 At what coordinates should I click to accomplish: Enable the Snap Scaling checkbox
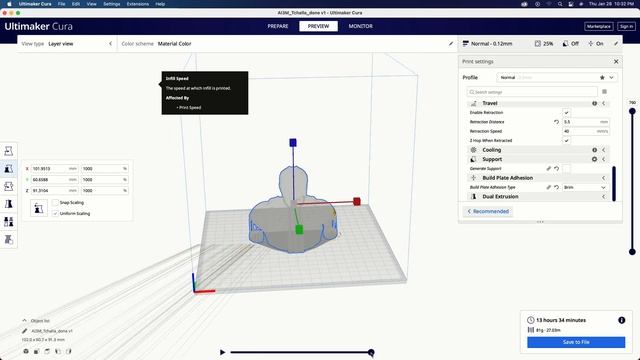pos(55,202)
